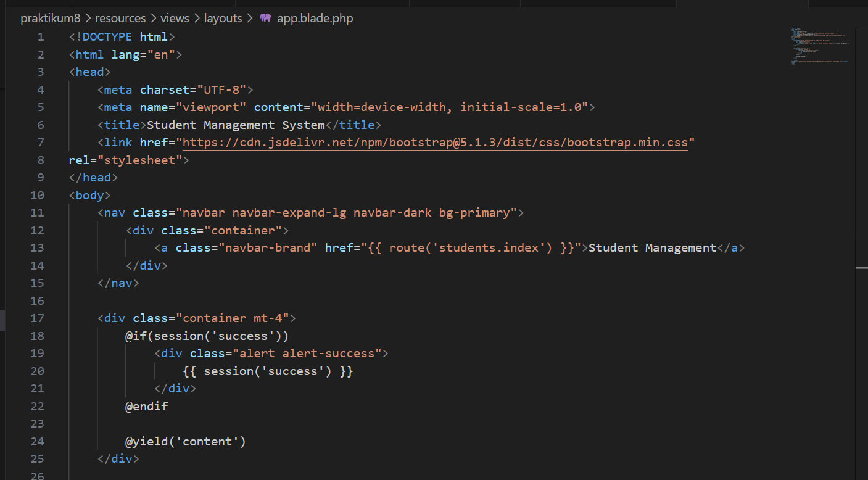Select line number 7 in the gutter
This screenshot has width=868, height=480.
click(x=41, y=143)
